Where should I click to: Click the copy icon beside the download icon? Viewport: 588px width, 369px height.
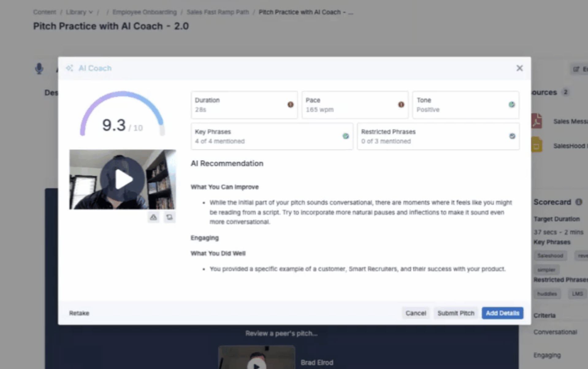[170, 217]
